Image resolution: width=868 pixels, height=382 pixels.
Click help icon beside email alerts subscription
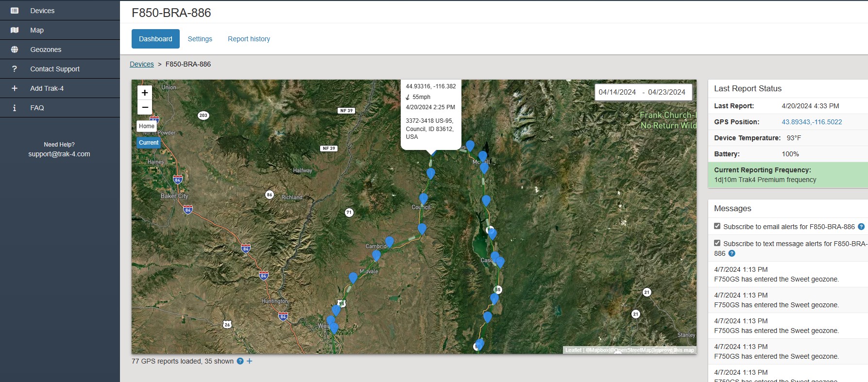pyautogui.click(x=861, y=227)
